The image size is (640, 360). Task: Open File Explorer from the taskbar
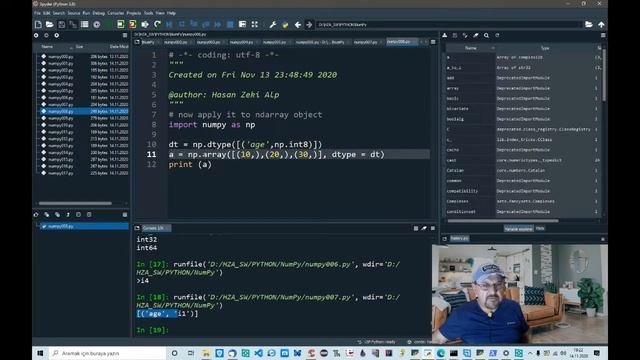[206, 353]
